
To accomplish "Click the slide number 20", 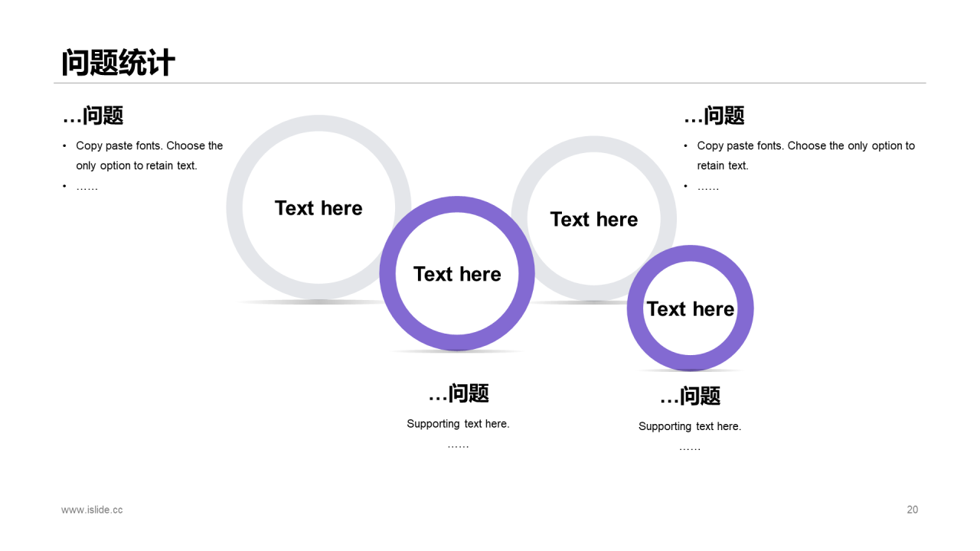I will click(913, 510).
